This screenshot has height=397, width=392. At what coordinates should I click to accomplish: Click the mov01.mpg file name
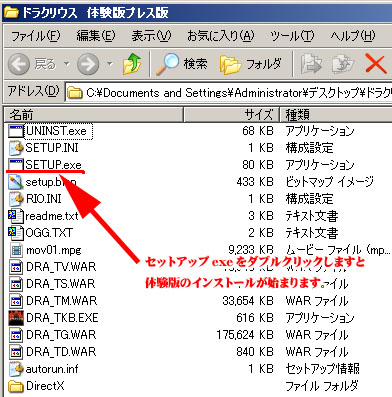[54, 250]
